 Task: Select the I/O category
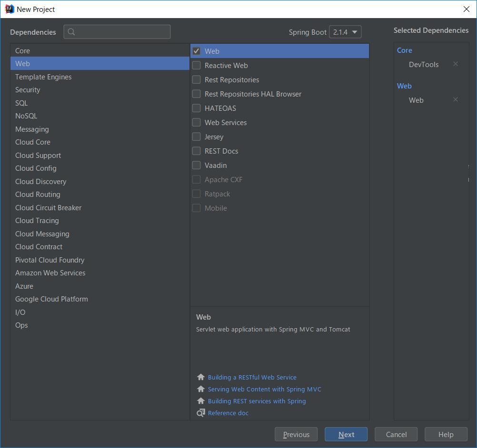100,312
